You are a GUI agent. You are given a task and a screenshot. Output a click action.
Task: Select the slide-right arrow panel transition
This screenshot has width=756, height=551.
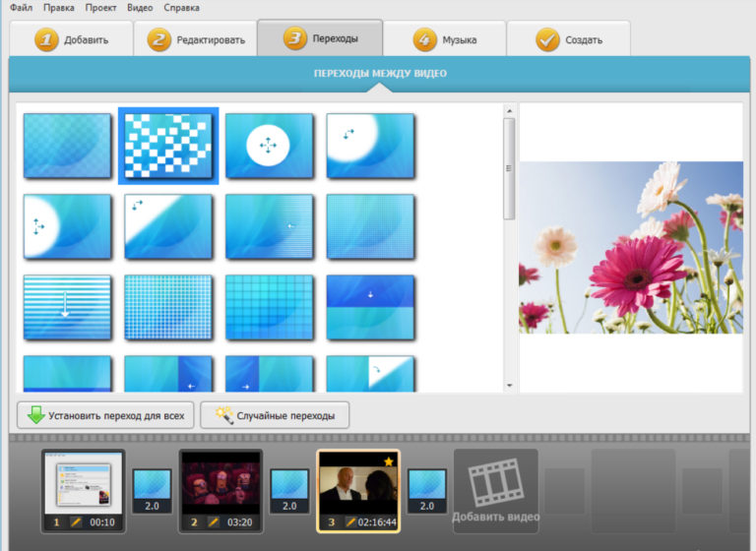click(269, 374)
